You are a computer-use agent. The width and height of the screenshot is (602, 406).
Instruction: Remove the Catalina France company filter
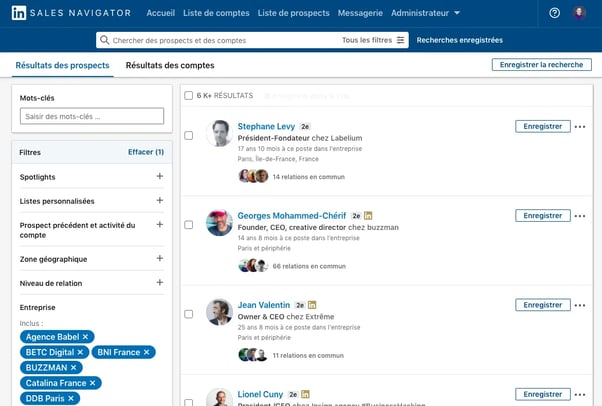pyautogui.click(x=93, y=383)
